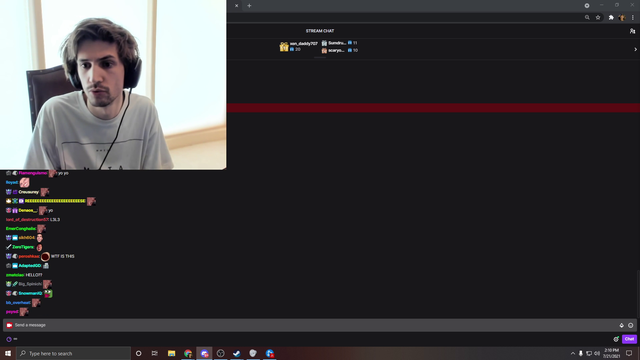Open a new browser tab
This screenshot has width=640, height=360.
pyautogui.click(x=249, y=6)
